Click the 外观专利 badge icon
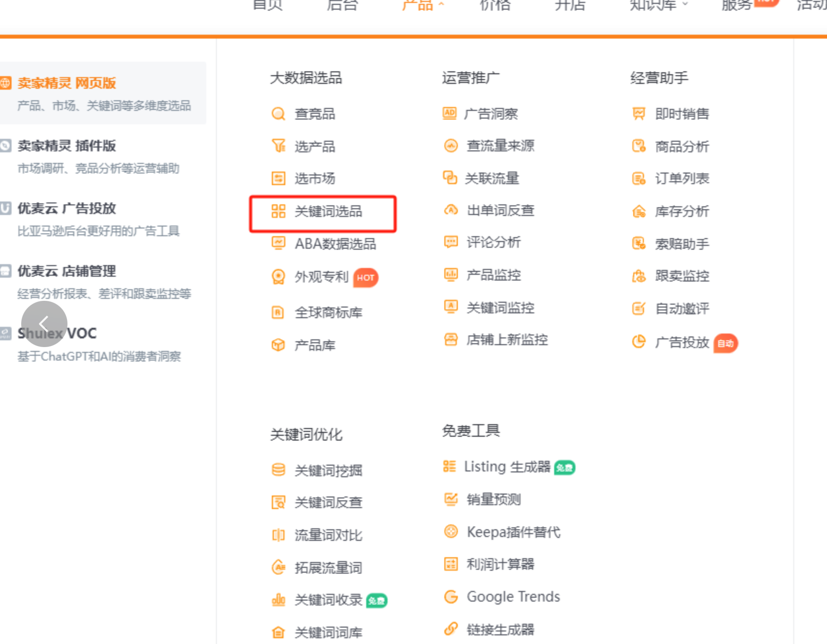Image resolution: width=827 pixels, height=644 pixels. tap(279, 277)
